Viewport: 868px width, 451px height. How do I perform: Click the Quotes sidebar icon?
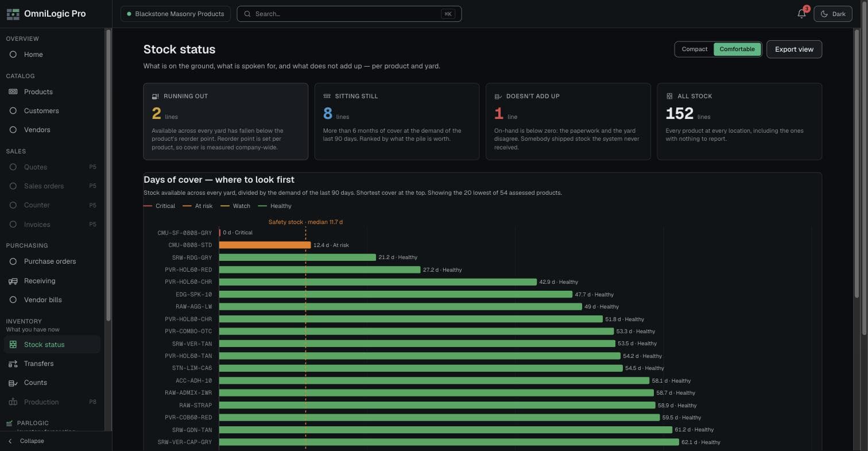tap(13, 167)
